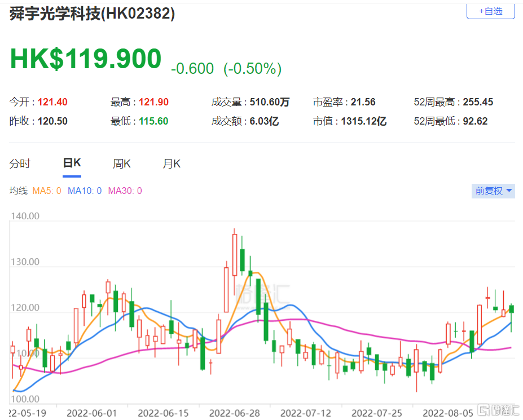The width and height of the screenshot is (523, 420).
Task: Click the 52周最低 value 92.62
Action: pyautogui.click(x=475, y=121)
